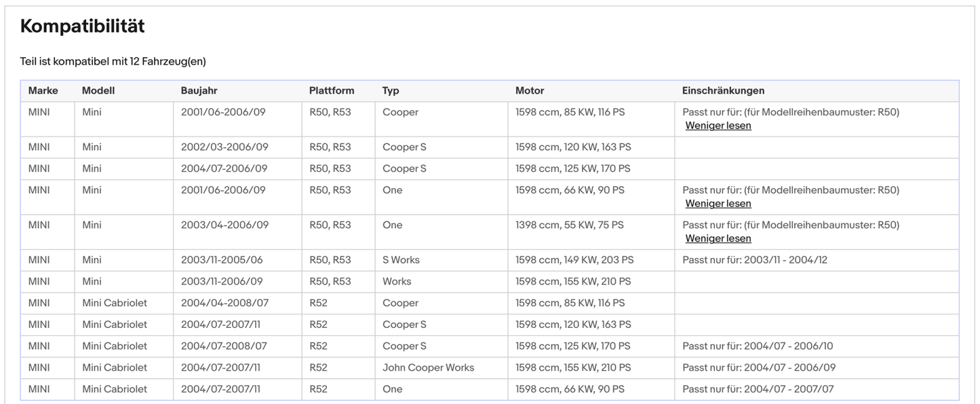Click 'Teil ist kompatibel mit 12 Fahrzeug(en)' text
This screenshot has width=980, height=404.
coord(113,61)
